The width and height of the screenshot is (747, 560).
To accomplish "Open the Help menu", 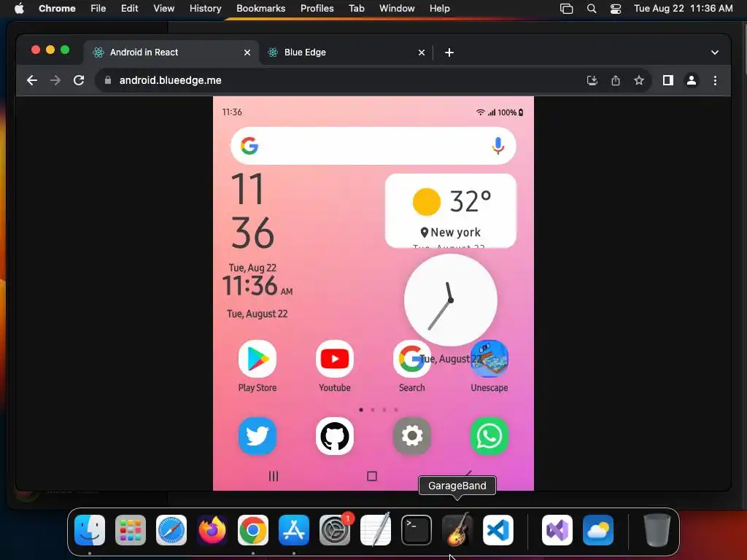I will (x=439, y=9).
